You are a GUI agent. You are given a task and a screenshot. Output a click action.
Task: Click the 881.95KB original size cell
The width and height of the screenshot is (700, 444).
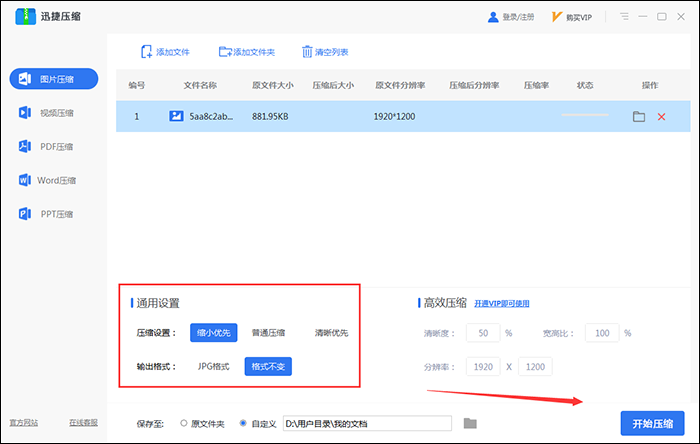pos(270,116)
